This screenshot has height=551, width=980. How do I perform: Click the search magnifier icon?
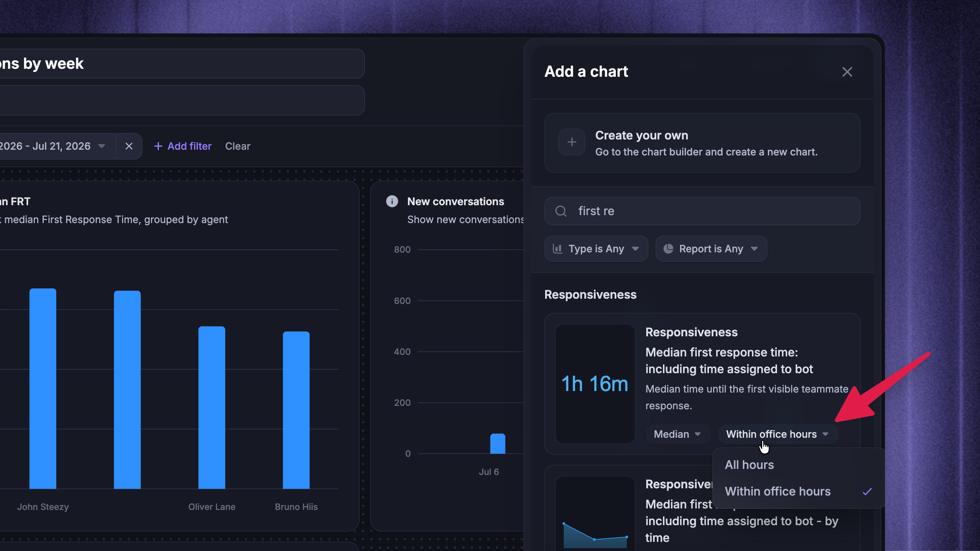tap(561, 211)
